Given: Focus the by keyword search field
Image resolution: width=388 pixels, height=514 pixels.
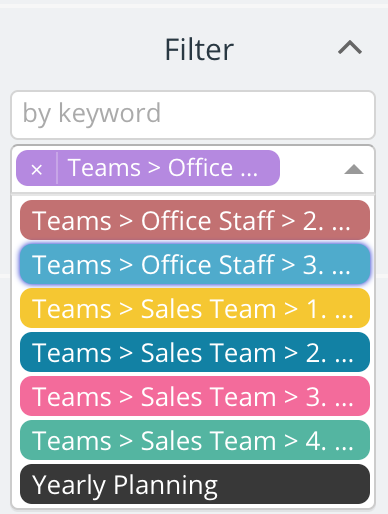Looking at the screenshot, I should (193, 115).
